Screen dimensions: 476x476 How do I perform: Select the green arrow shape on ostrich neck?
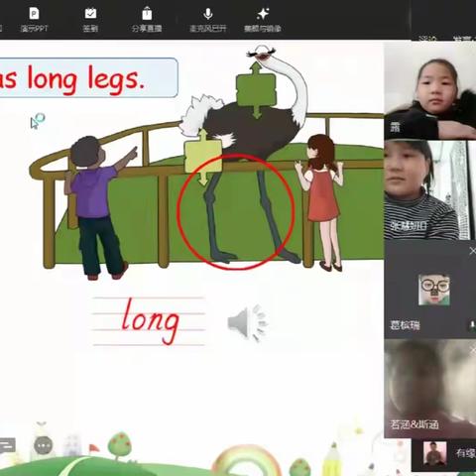pyautogui.click(x=256, y=90)
